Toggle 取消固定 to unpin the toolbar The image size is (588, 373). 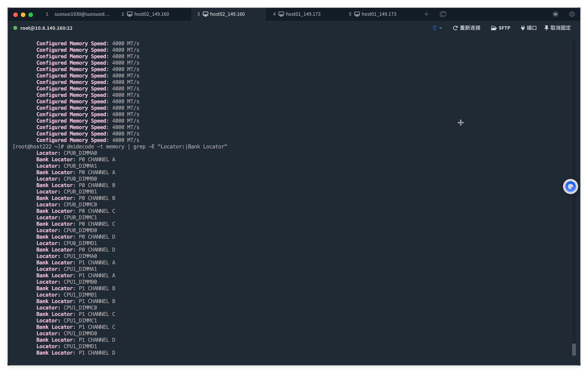558,28
